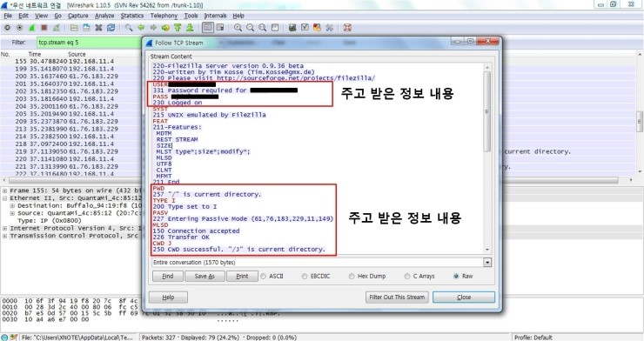644x341 pixels.
Task: Click the zoom in toolbar icon
Action: click(x=238, y=28)
